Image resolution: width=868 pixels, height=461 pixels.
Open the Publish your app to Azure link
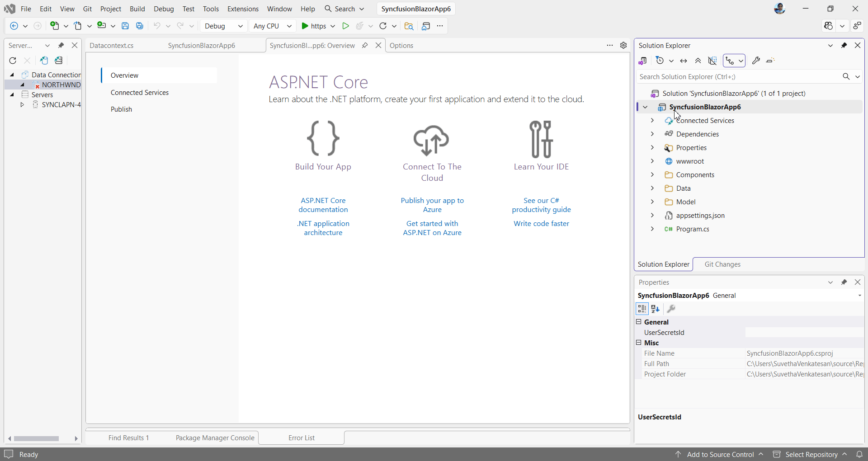point(432,205)
